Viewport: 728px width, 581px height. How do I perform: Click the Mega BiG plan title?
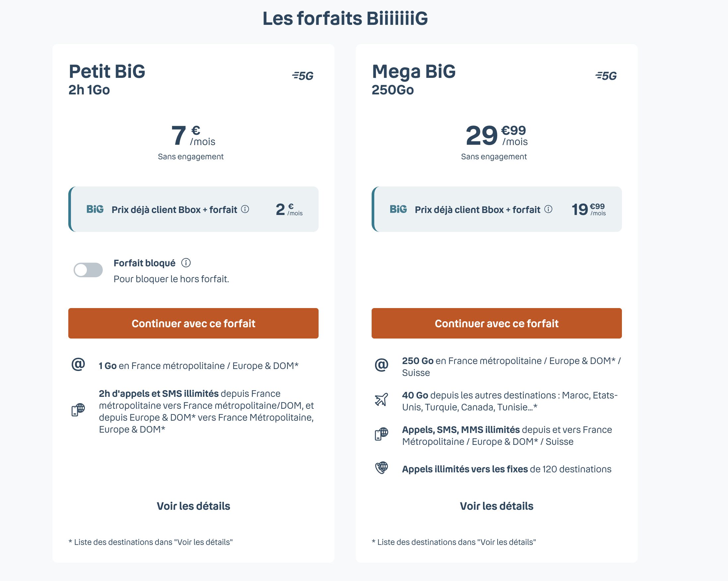[x=414, y=72]
